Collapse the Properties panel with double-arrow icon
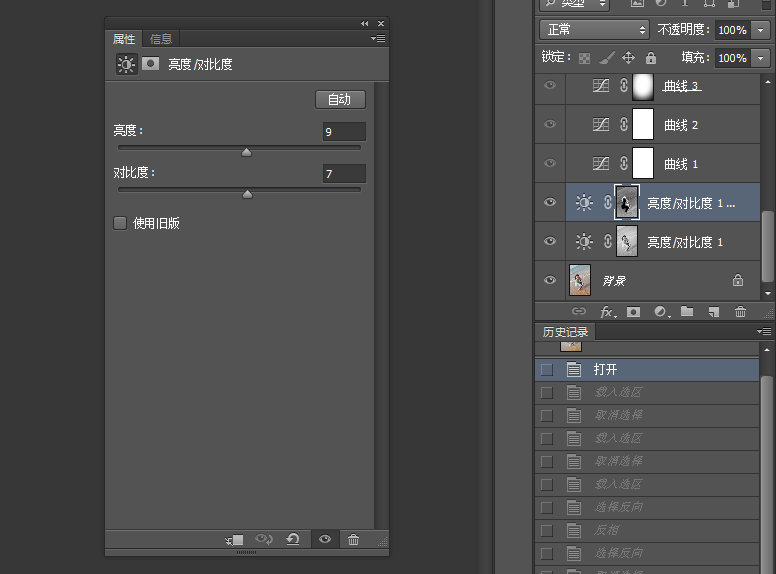The image size is (776, 574). pos(365,23)
